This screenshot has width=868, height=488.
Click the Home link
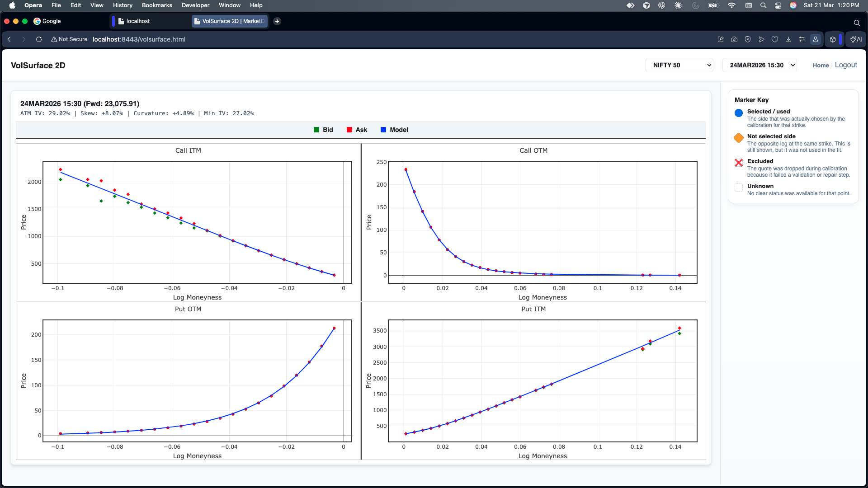coord(821,66)
